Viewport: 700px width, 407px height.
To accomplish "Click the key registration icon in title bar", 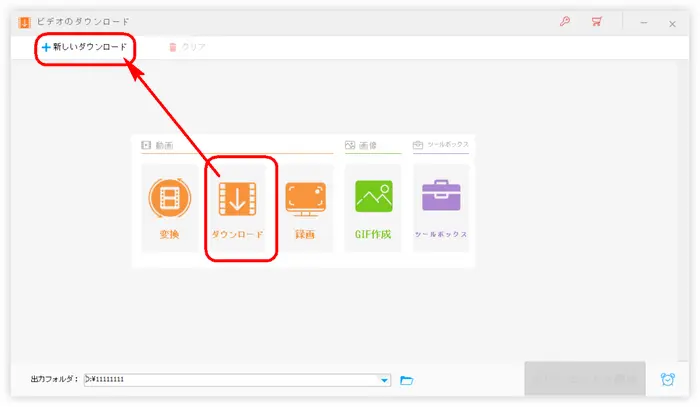I will tap(565, 21).
